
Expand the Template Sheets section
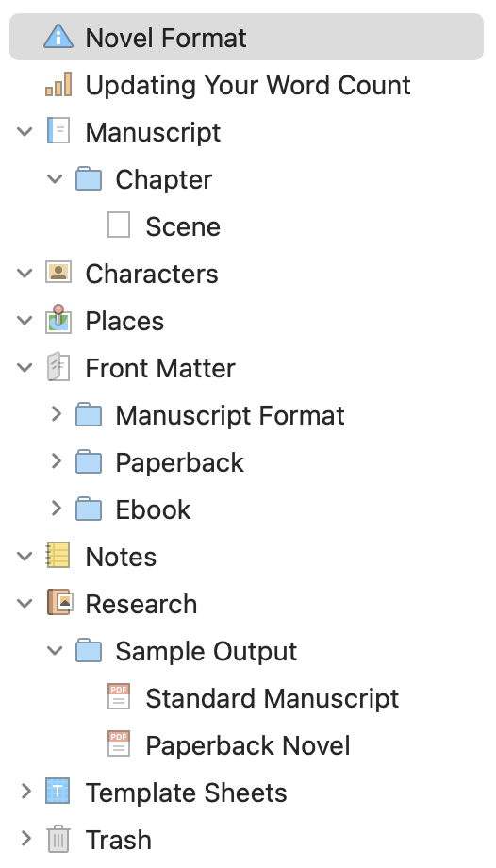(x=26, y=792)
